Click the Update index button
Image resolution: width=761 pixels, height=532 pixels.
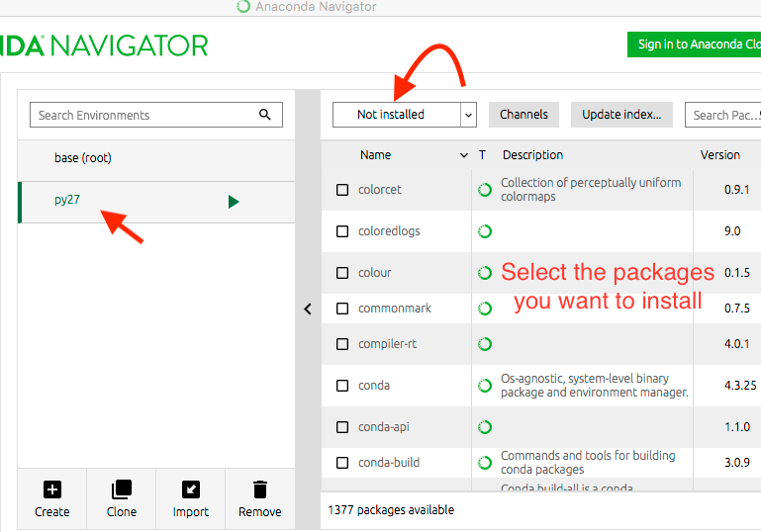[x=621, y=115]
